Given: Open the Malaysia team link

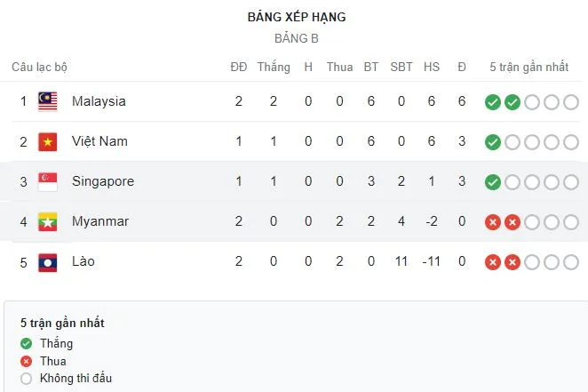Looking at the screenshot, I should [99, 101].
